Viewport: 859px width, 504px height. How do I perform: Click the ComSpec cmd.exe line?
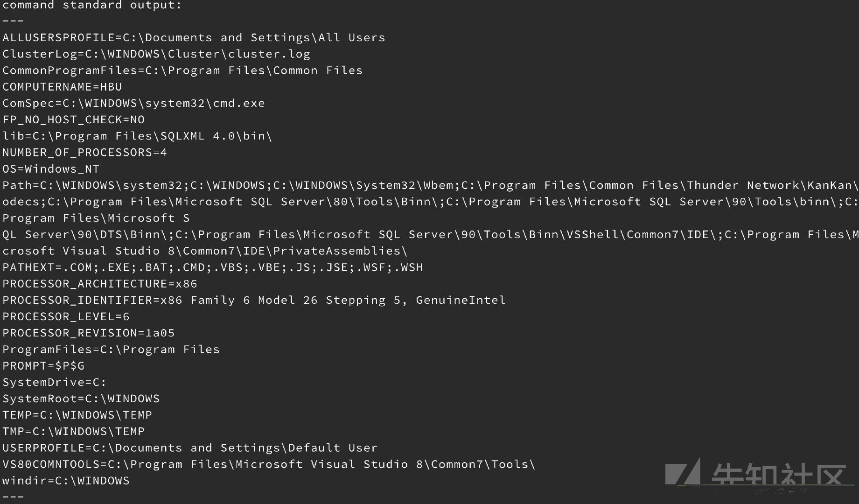tap(134, 103)
